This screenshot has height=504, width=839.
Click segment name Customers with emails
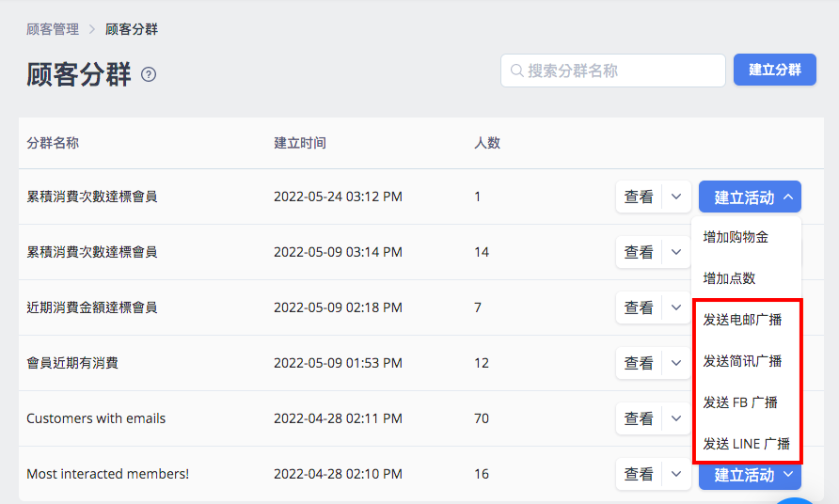(x=96, y=418)
